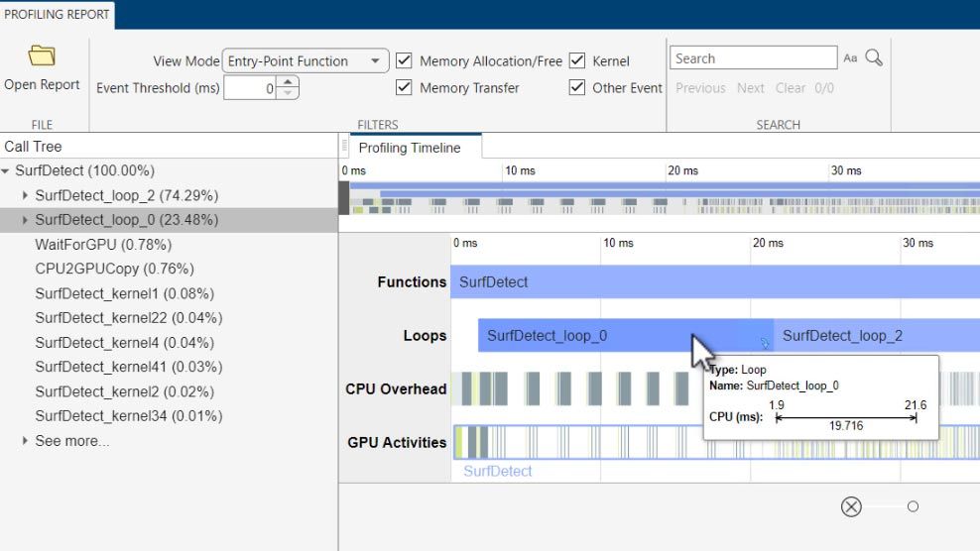Toggle the Kernel filter checkbox

(x=577, y=60)
